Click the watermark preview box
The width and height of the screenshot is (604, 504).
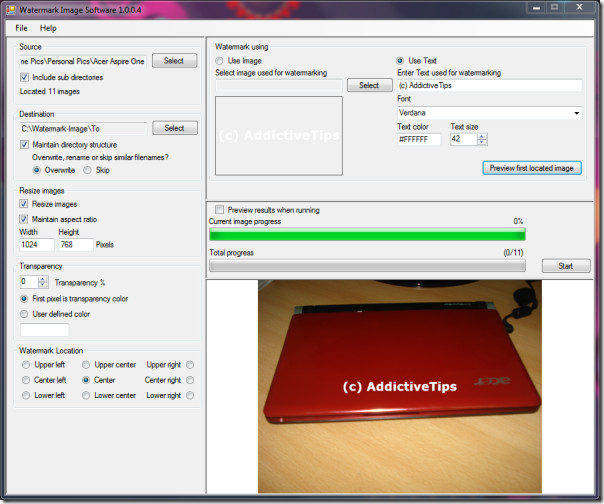pos(279,136)
